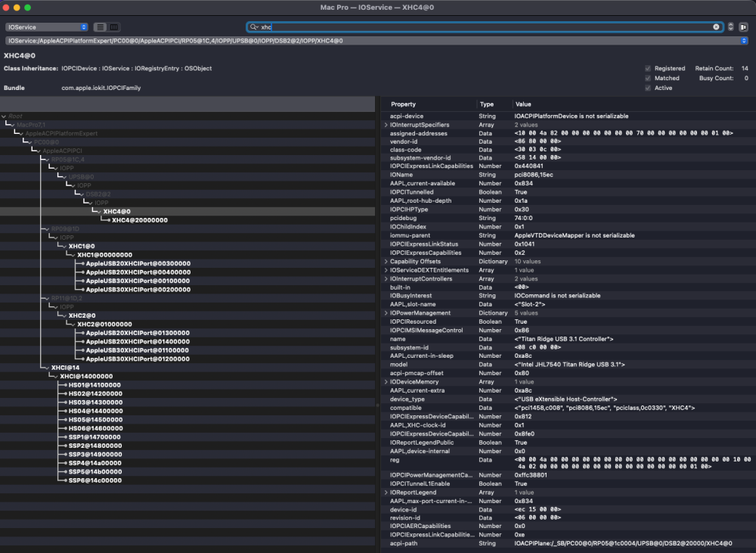
Task: Select the device-id property row
Action: pos(568,510)
